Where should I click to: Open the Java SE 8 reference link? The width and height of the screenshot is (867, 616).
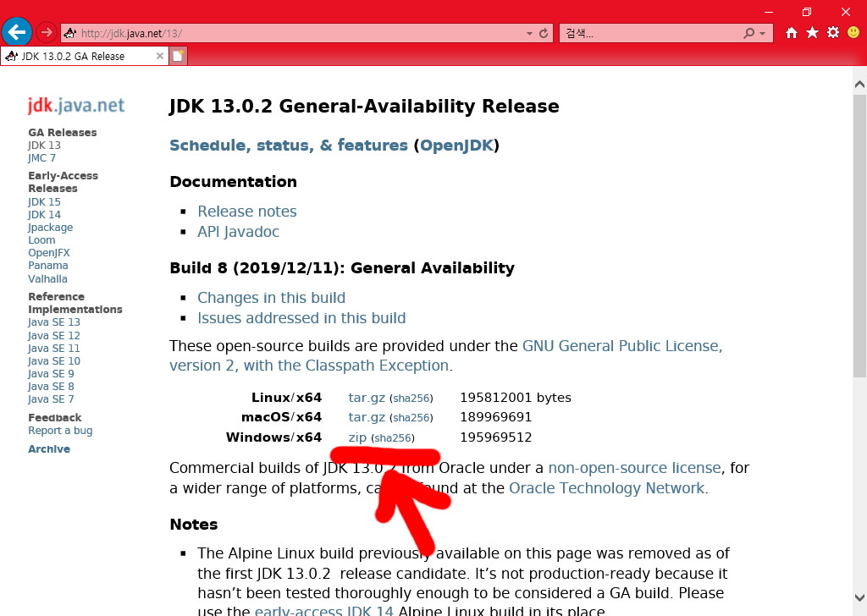point(51,386)
